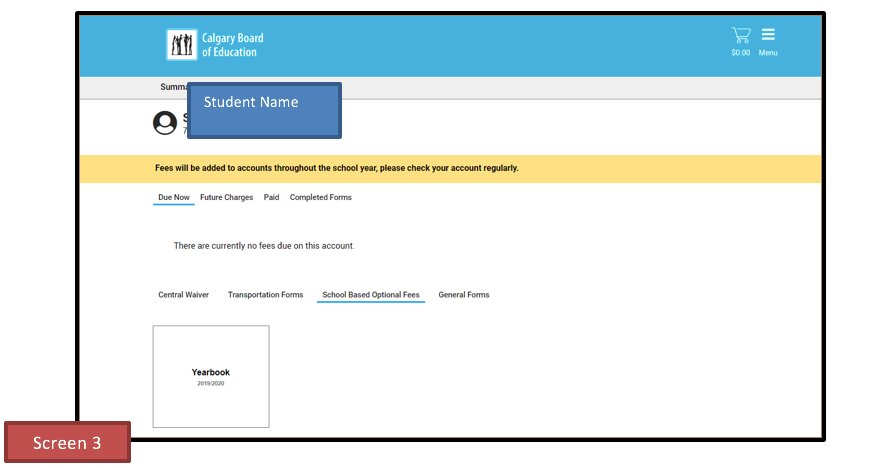Screen dimensions: 894x468
Task: Click the Calgary Board of Education logo icon
Action: (181, 45)
